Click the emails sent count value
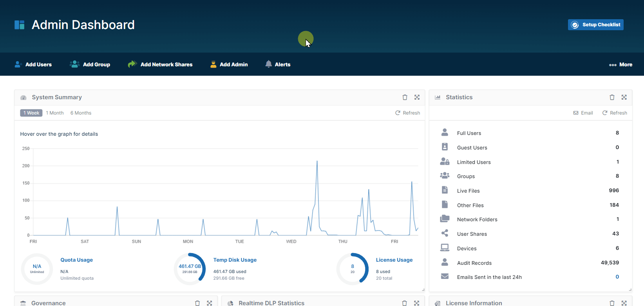Viewport: 644px width, 306px height. click(x=617, y=277)
